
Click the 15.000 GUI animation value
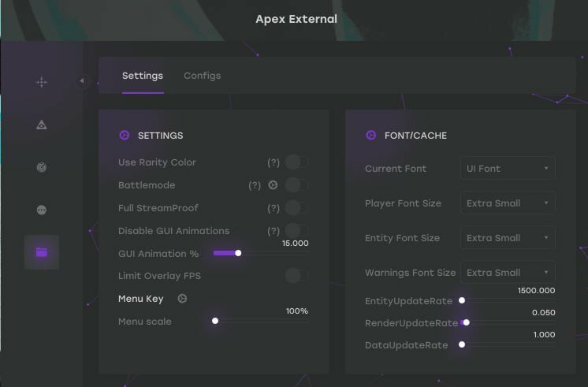[295, 244]
